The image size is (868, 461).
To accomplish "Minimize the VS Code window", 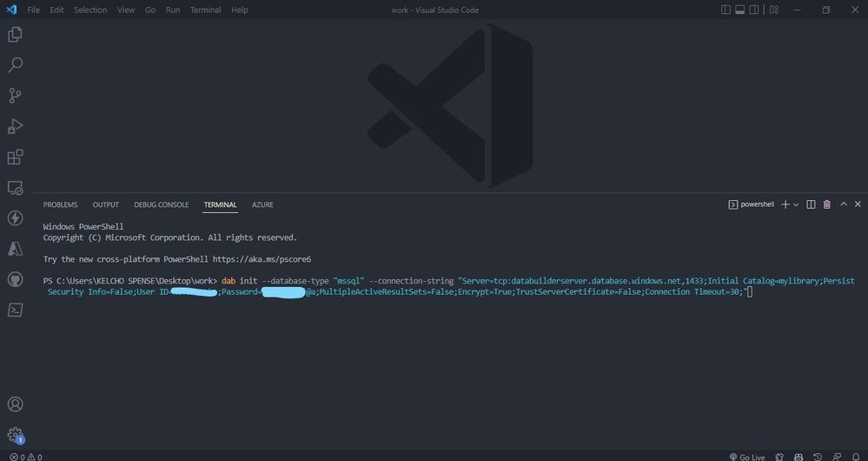I will pos(797,10).
